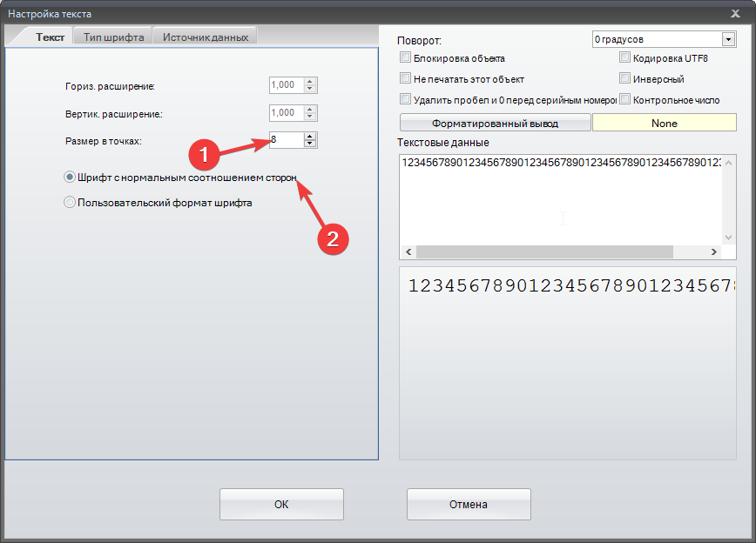The width and height of the screenshot is (756, 543).
Task: Switch to the Тип шрифта tab
Action: pyautogui.click(x=113, y=37)
